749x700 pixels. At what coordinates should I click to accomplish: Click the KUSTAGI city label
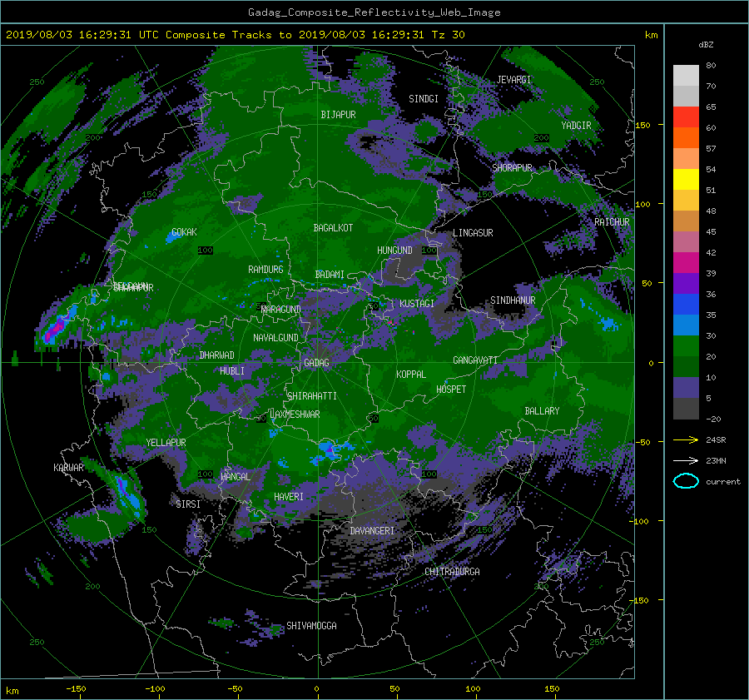(417, 304)
